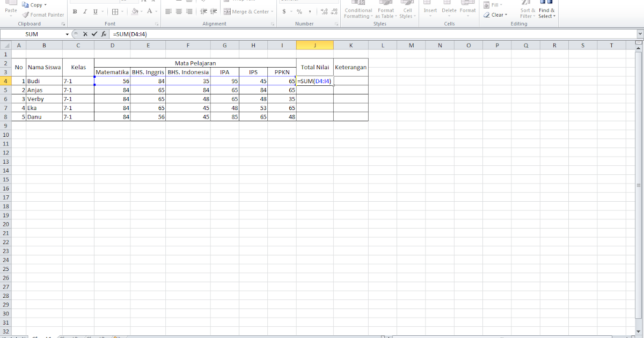Click the Insert Function fx button
644x338 pixels.
(x=103, y=33)
